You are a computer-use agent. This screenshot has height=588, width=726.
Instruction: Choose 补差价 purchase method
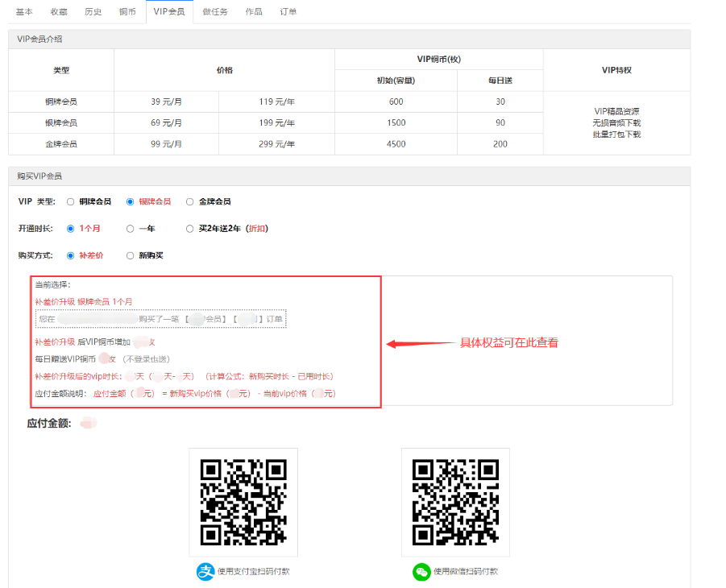[70, 255]
